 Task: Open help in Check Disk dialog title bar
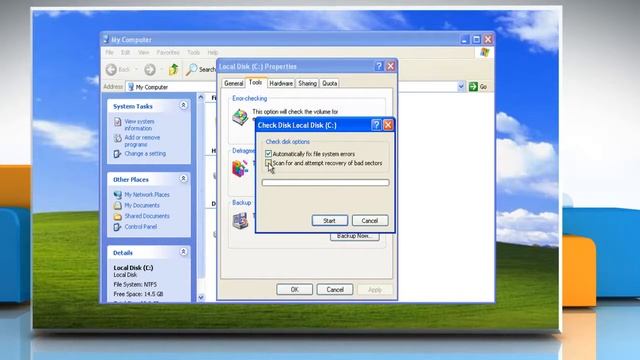pos(376,125)
